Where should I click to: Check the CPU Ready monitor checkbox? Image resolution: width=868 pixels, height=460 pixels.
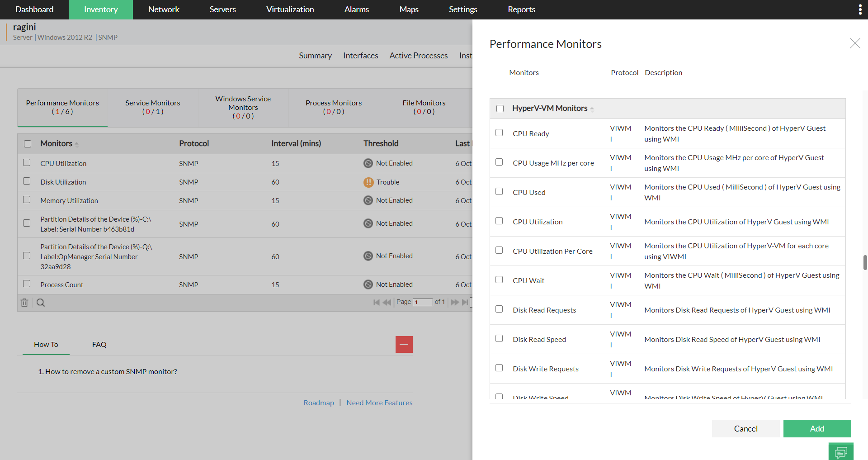click(499, 133)
